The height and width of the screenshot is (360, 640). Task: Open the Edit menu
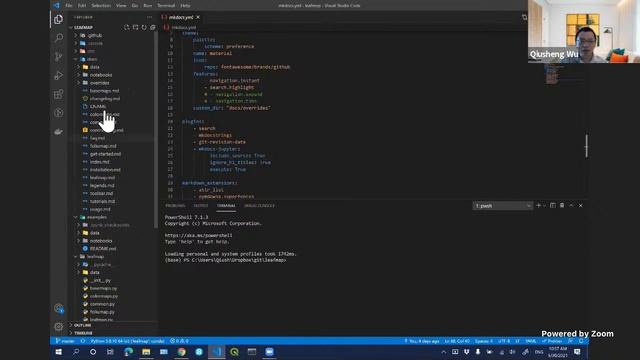(82, 6)
